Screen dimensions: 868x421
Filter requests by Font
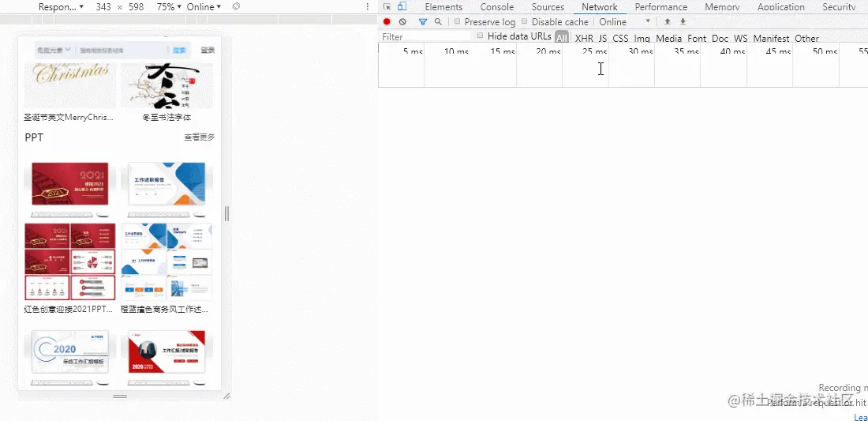pos(697,38)
